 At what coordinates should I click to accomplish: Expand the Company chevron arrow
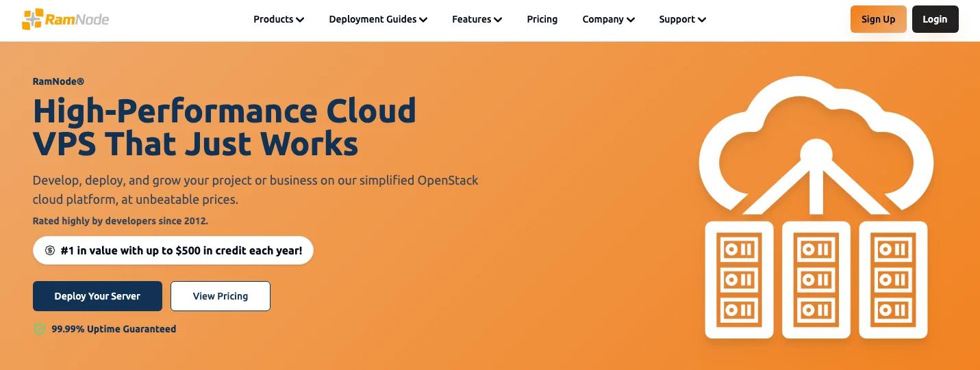point(631,20)
